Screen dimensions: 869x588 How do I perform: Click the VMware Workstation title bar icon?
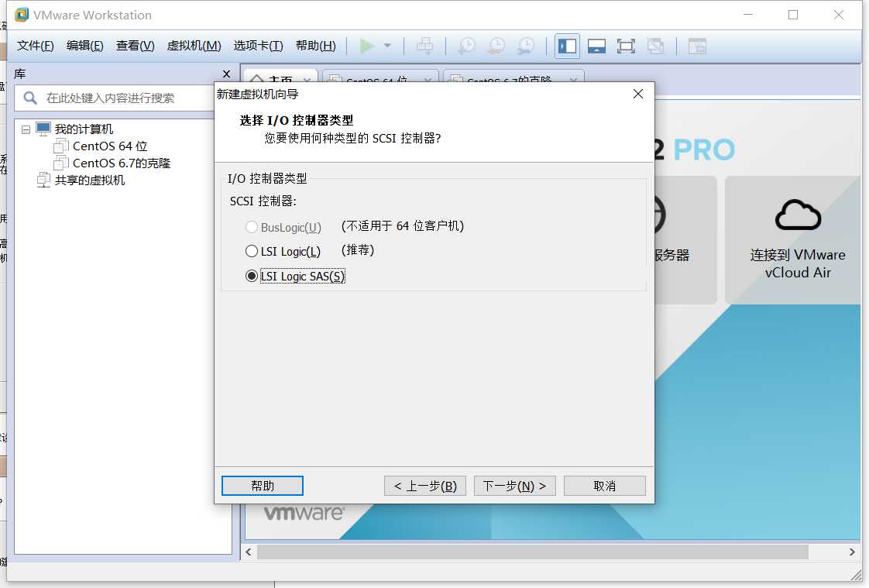tap(22, 15)
